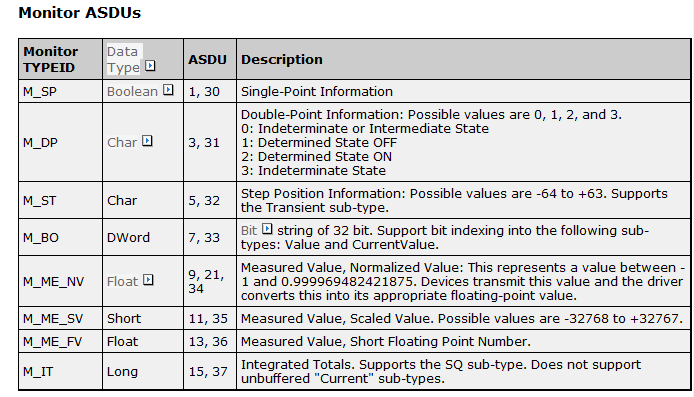Follow the Bit link in M_BO description
Screen dimensions: 694x397
[249, 231]
